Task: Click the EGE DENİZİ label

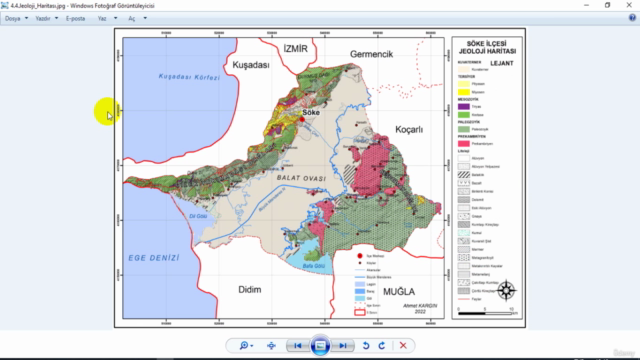Action: pos(154,258)
